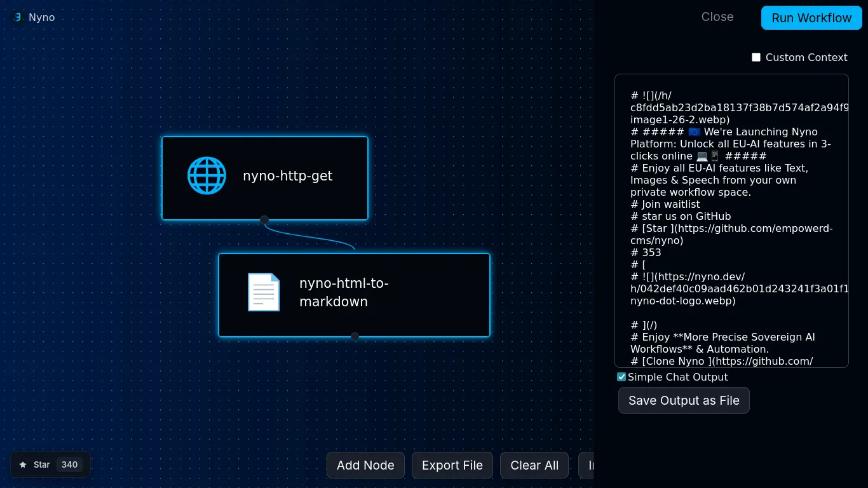Uncheck the Simple Chat Output checkbox
The height and width of the screenshot is (488, 868).
tap(621, 377)
